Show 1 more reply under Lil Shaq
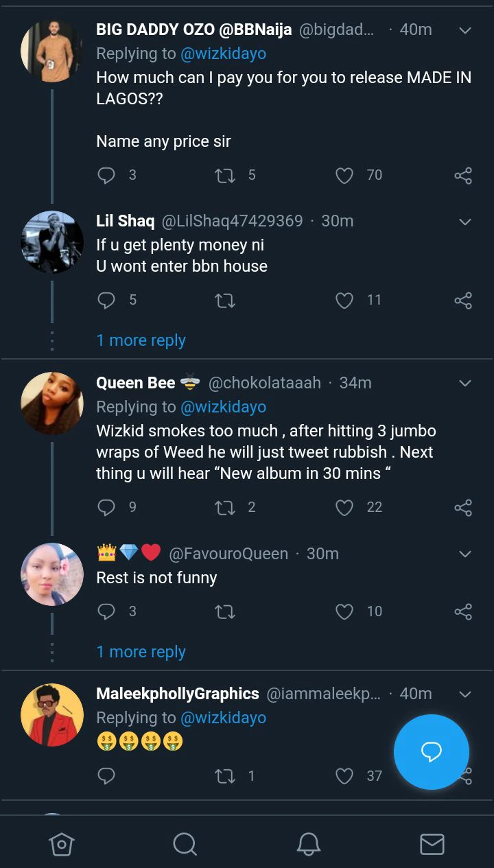The width and height of the screenshot is (494, 868). [x=141, y=340]
